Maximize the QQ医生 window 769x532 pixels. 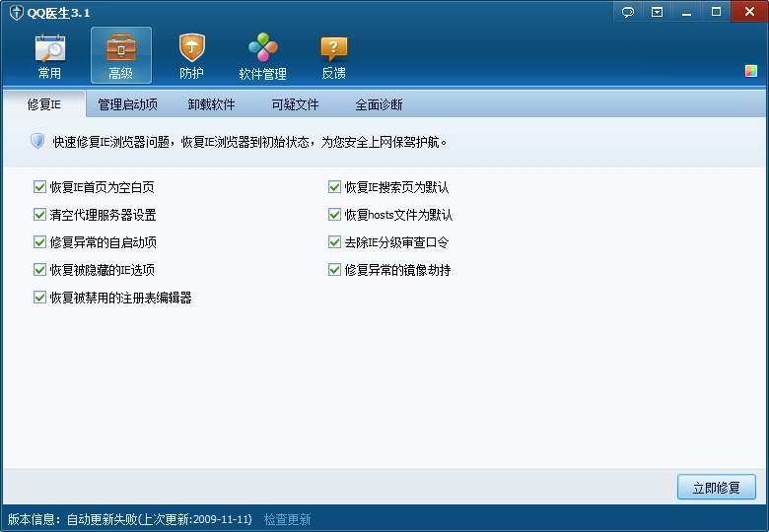pos(716,12)
